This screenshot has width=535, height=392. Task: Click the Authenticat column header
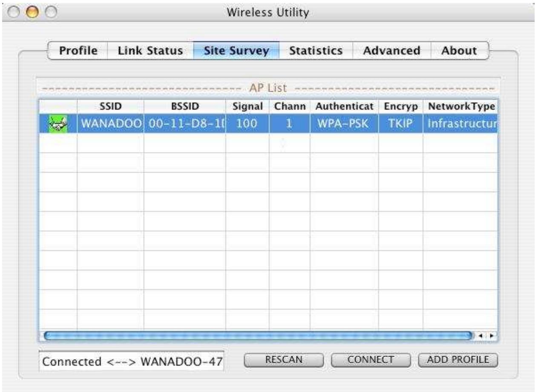pos(344,107)
